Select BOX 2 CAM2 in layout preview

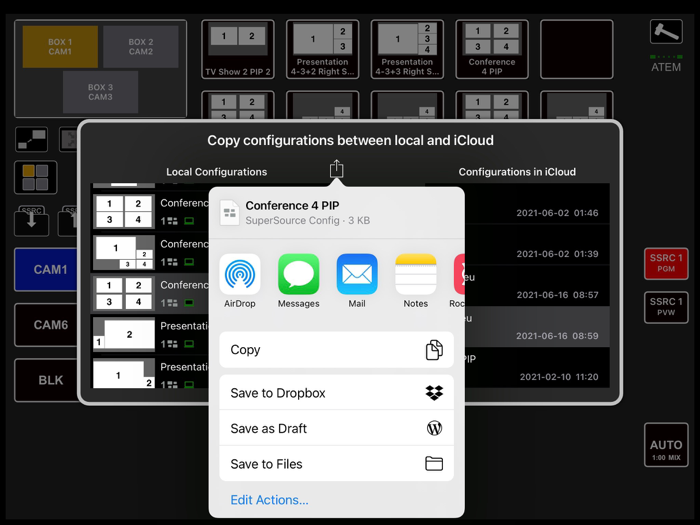(141, 47)
